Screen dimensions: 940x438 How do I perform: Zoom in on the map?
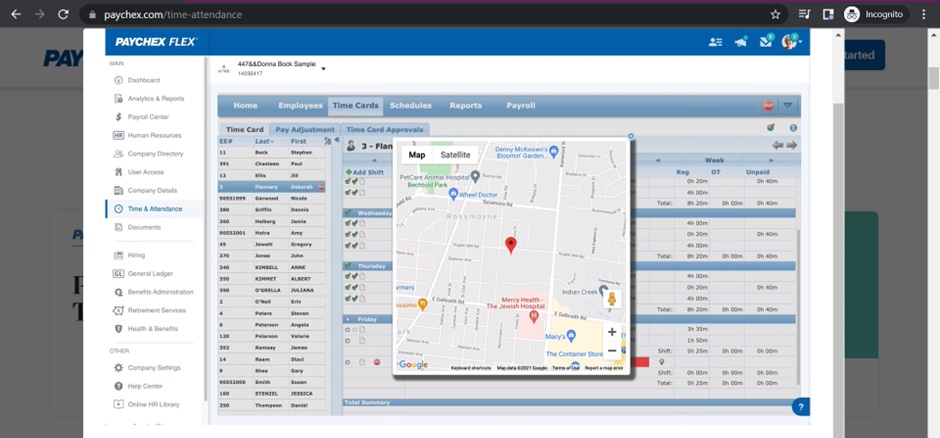click(x=612, y=332)
